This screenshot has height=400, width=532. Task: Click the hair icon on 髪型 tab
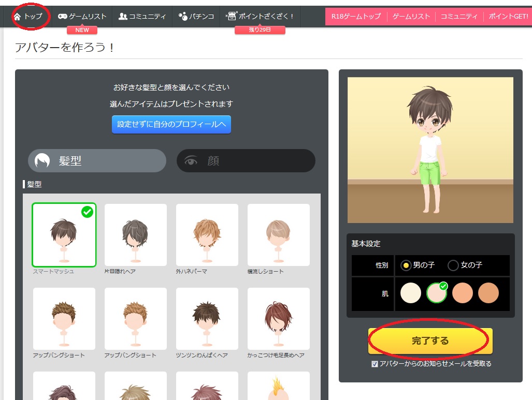pos(42,161)
